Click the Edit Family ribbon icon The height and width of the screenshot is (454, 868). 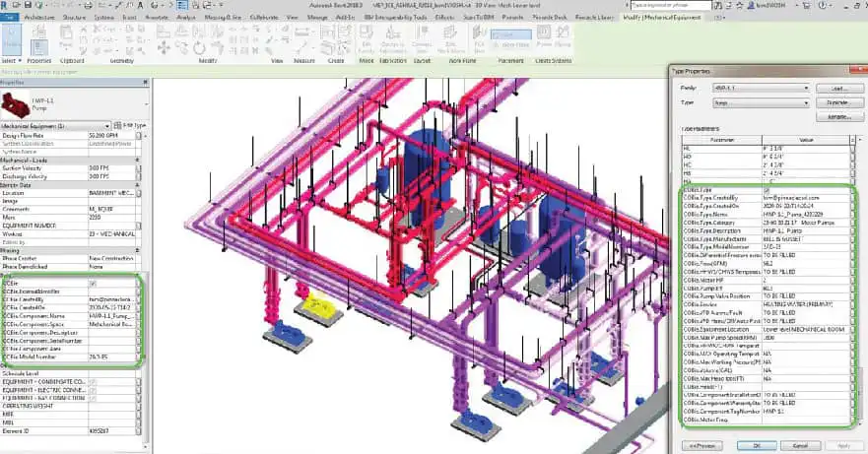click(367, 39)
